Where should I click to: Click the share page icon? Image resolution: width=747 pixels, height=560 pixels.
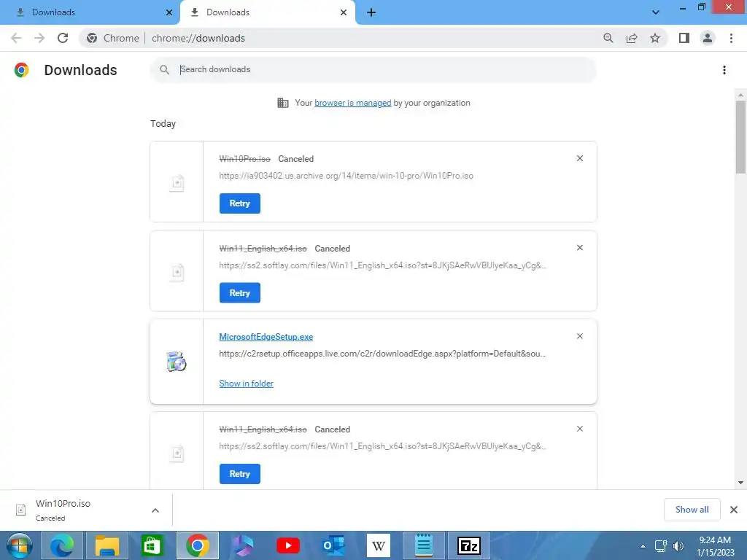click(632, 38)
